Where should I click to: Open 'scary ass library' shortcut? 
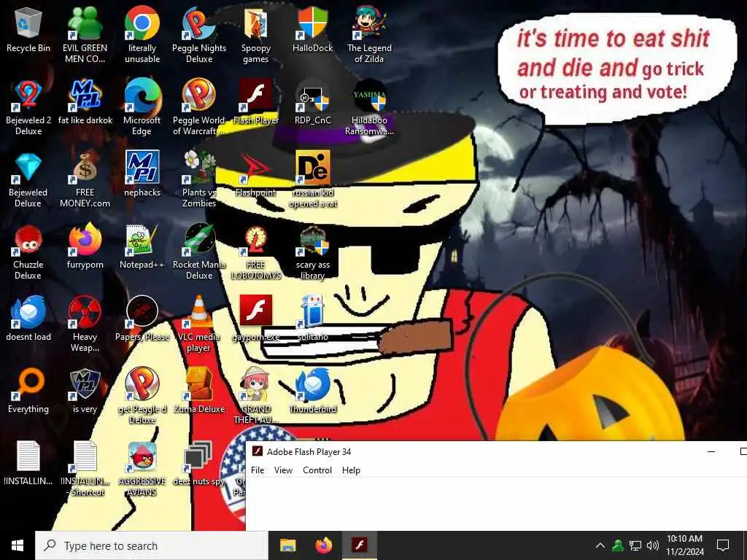312,252
